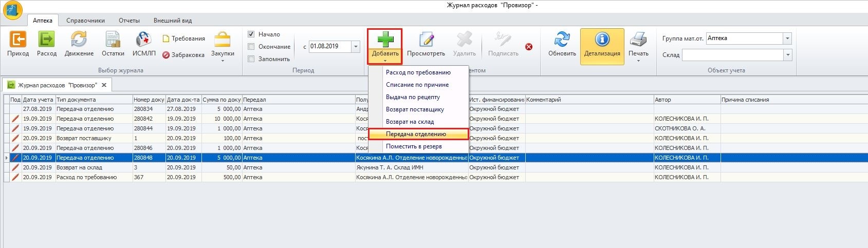
Task: Select Передача отделению menu item
Action: point(416,134)
